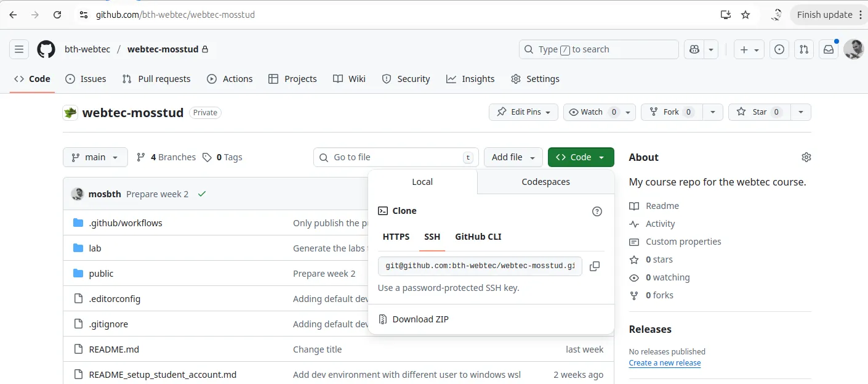This screenshot has width=868, height=384.
Task: Open the Readme link in About
Action: [654, 206]
